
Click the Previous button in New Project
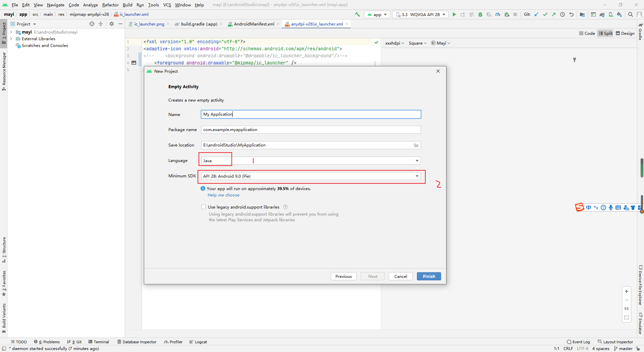point(343,276)
